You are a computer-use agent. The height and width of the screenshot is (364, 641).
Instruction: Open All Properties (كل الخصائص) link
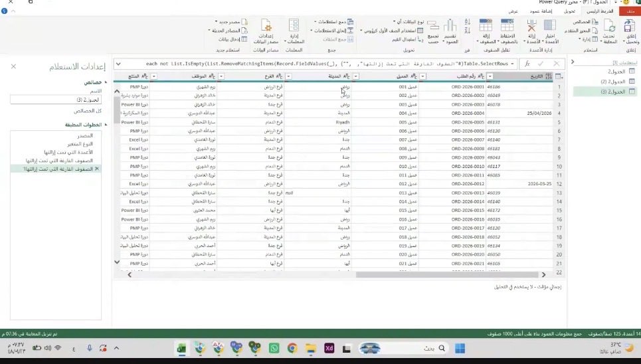click(88, 111)
